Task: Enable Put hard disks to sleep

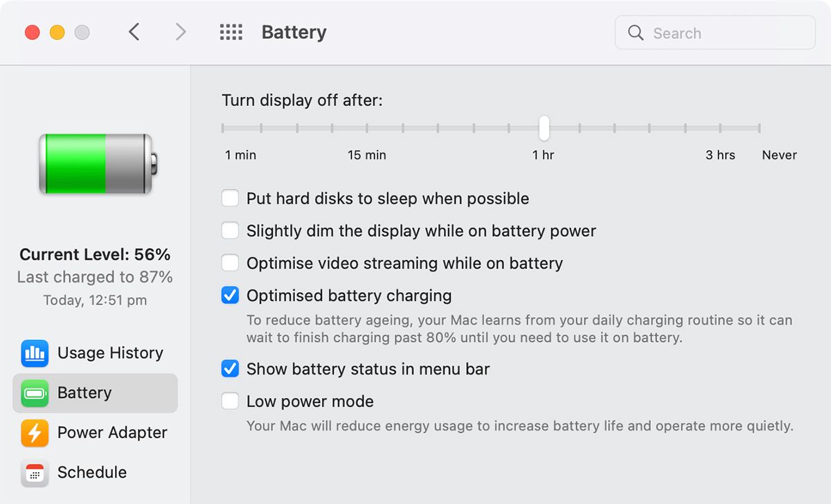Action: pos(230,199)
